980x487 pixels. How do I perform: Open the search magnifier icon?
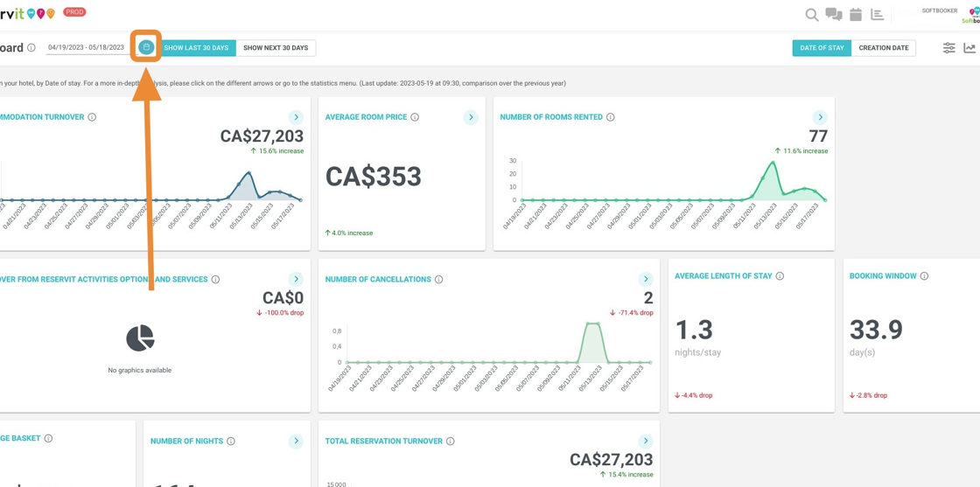coord(811,15)
